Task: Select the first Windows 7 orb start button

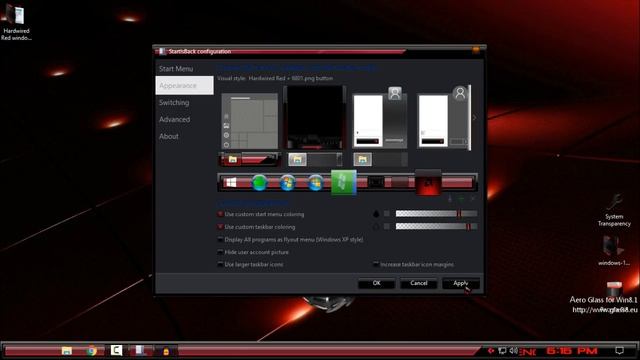Action: pos(288,183)
